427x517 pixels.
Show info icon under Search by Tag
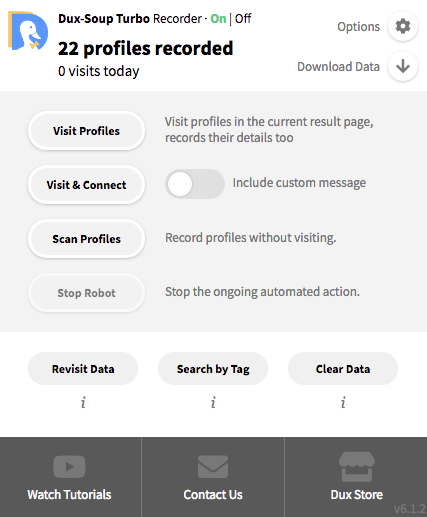[x=213, y=402]
